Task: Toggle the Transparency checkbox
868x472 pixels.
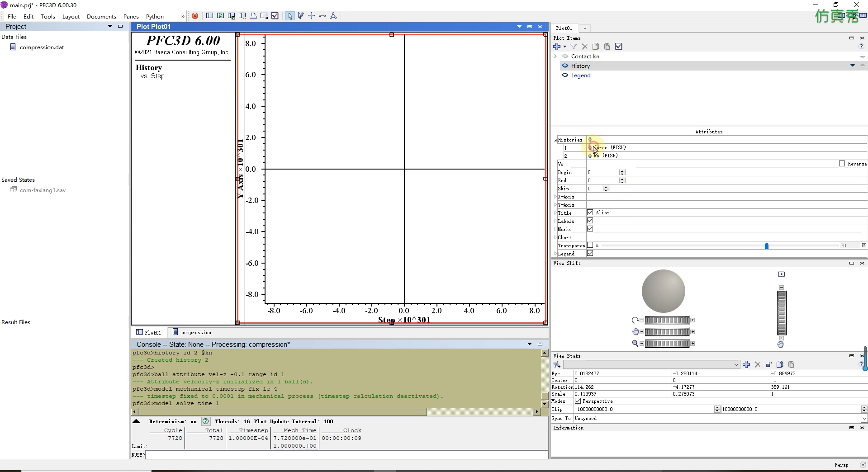Action: (590, 245)
